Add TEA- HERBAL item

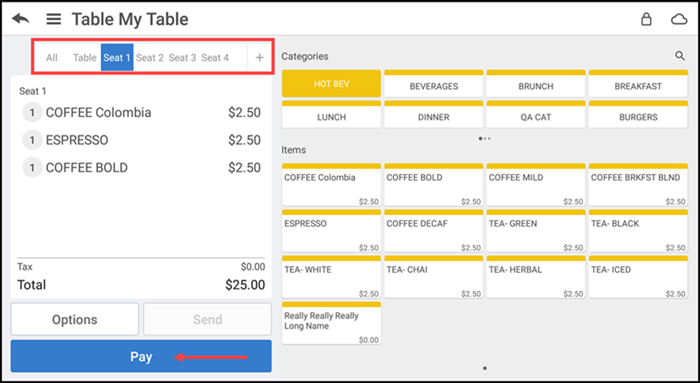(536, 277)
